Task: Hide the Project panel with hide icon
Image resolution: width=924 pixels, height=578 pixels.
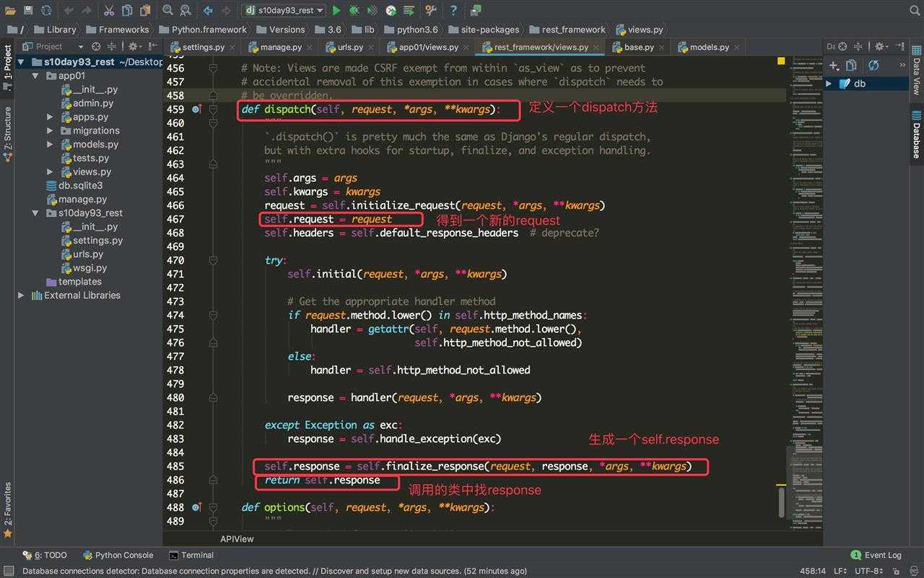Action: (x=154, y=46)
